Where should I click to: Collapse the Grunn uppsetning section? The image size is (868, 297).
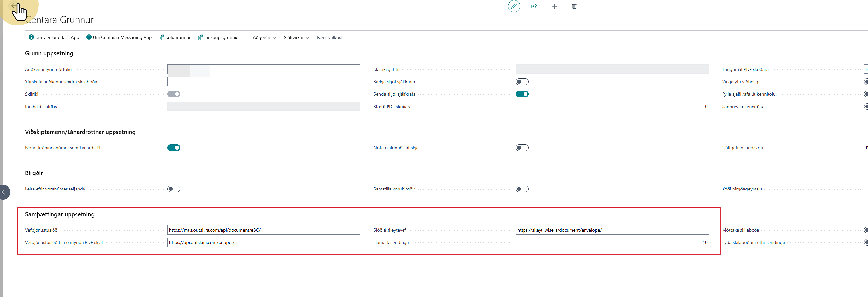(x=49, y=53)
